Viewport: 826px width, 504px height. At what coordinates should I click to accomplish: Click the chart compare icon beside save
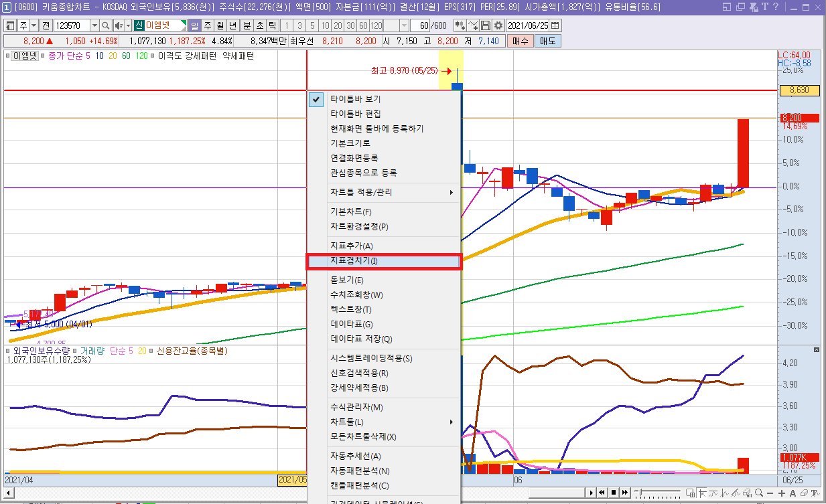(x=473, y=25)
